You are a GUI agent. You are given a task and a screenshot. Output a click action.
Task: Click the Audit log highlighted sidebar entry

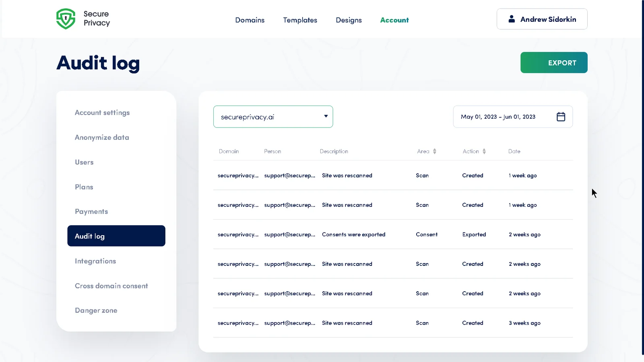116,236
